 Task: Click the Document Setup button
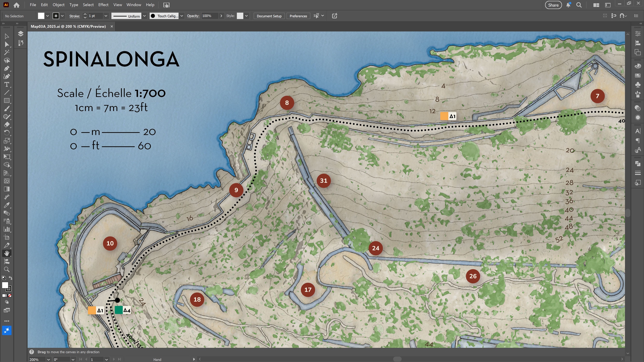tap(269, 16)
